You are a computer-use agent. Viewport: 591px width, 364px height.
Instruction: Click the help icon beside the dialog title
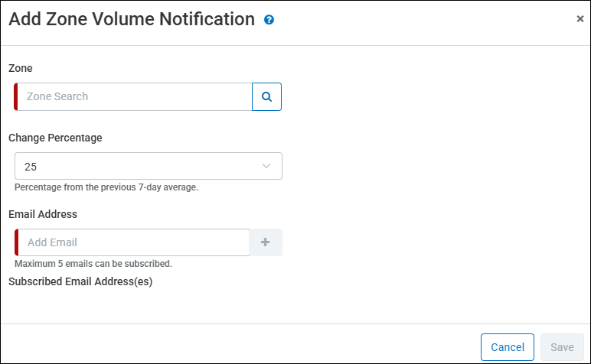269,20
